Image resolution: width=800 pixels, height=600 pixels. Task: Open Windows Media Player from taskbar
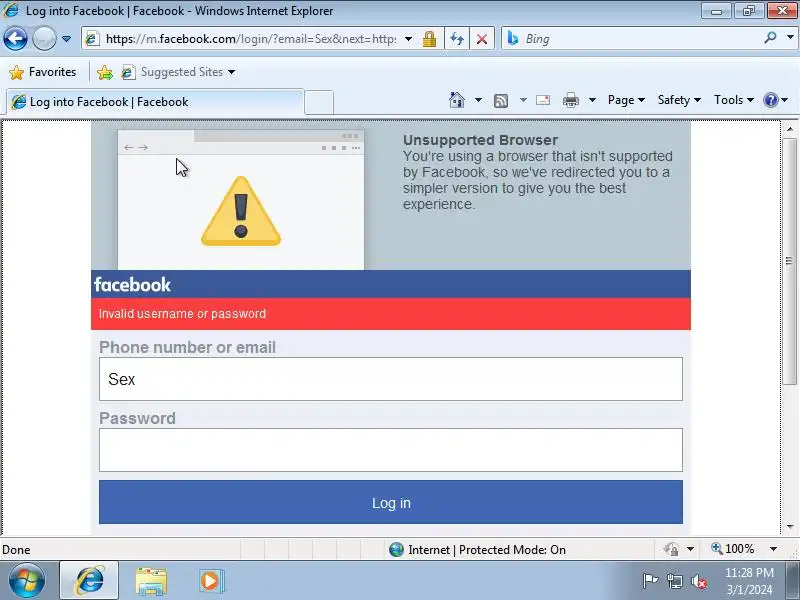pos(211,581)
